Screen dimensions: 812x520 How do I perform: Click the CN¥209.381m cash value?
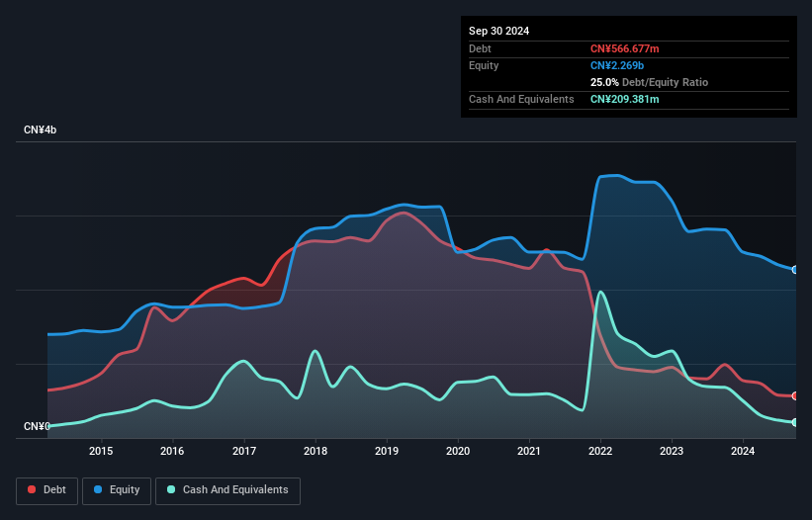pos(624,99)
